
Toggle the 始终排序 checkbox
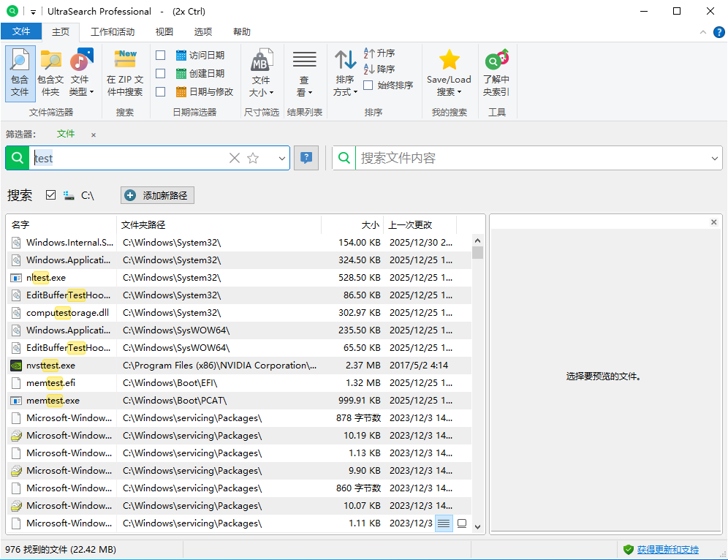(x=368, y=86)
